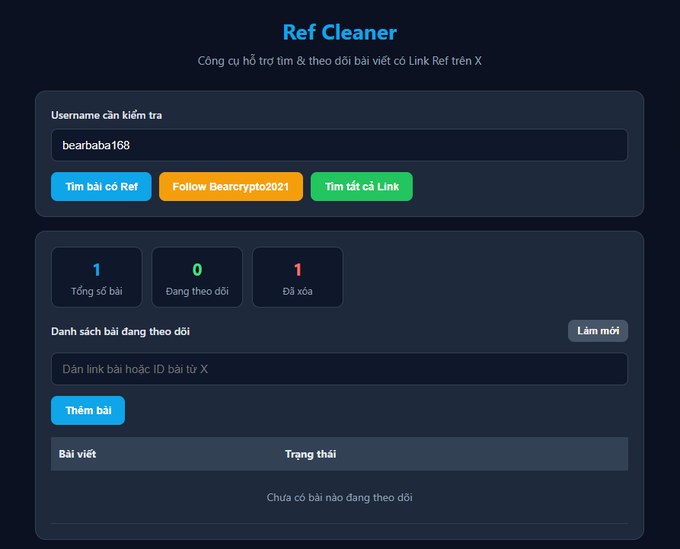Click the 'Thêm bài' button
The image size is (680, 549).
[88, 410]
